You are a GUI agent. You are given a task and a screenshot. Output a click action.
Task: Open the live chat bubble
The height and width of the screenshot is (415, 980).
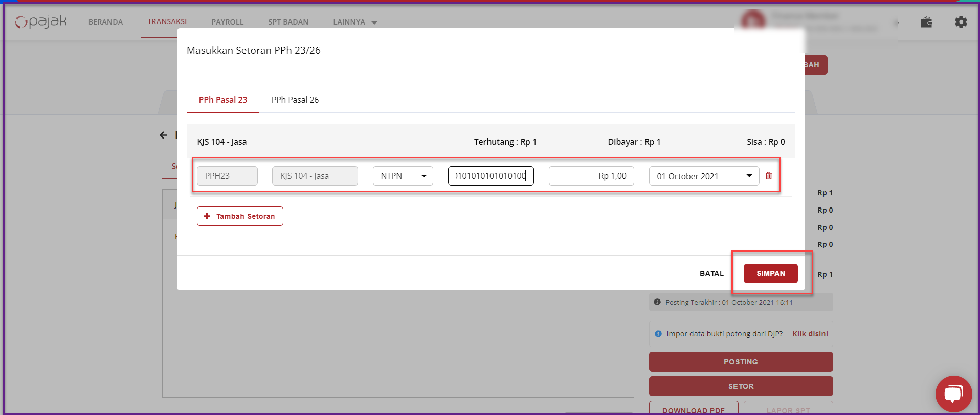point(953,393)
